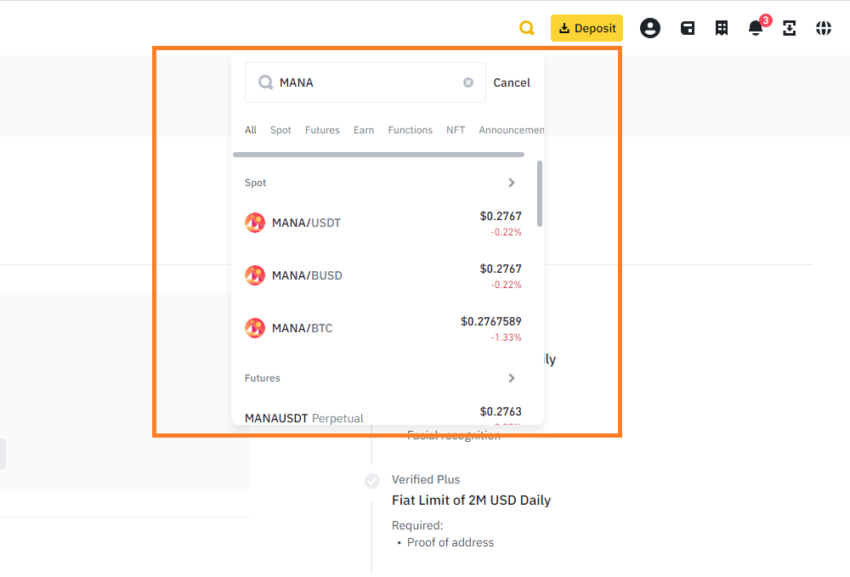
Task: Open the MANA/USDT spot pair
Action: tap(383, 223)
